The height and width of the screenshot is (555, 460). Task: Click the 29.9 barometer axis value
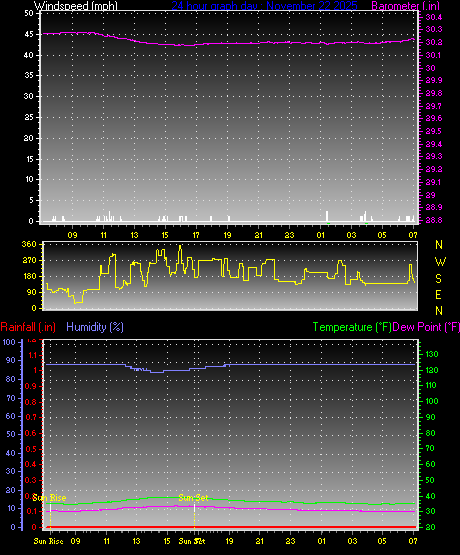433,80
